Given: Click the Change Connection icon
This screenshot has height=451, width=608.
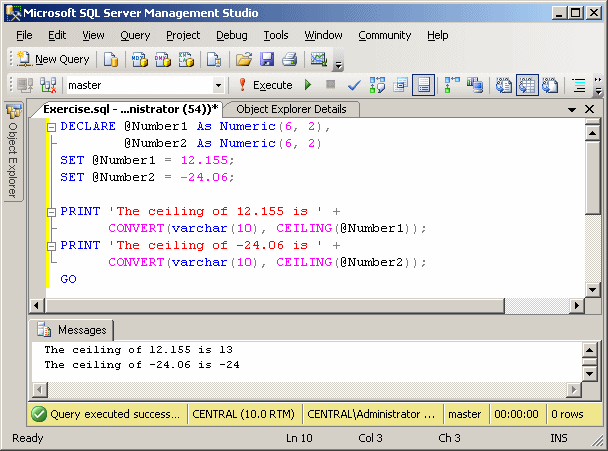Looking at the screenshot, I should point(48,85).
